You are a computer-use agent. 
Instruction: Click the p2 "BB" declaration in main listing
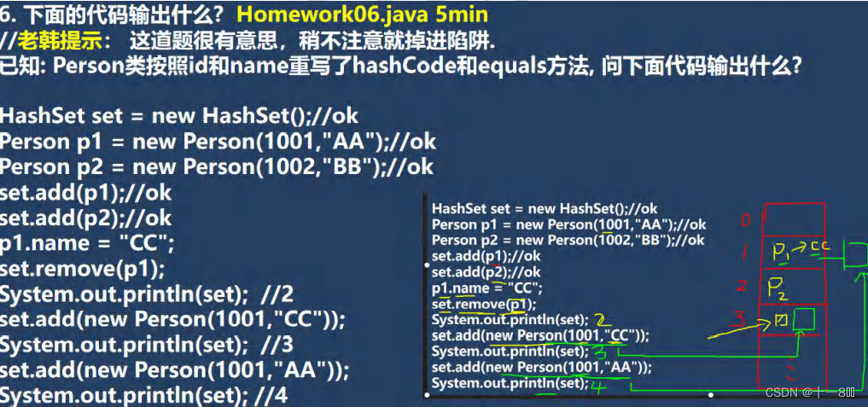click(x=217, y=167)
